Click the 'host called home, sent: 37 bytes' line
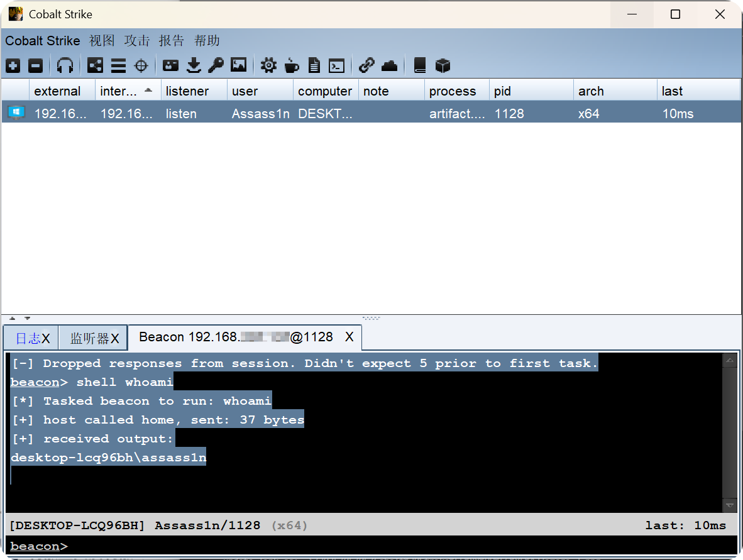The height and width of the screenshot is (560, 743). point(157,420)
